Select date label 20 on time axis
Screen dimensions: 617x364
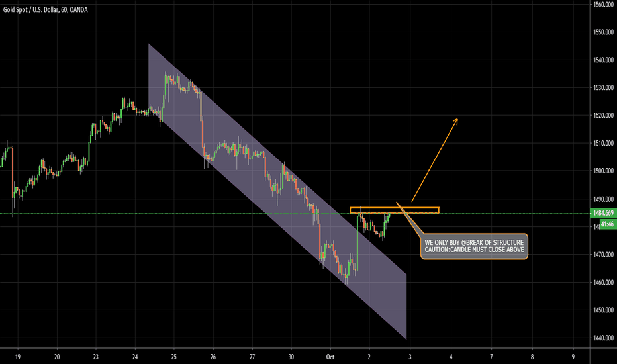pos(57,357)
